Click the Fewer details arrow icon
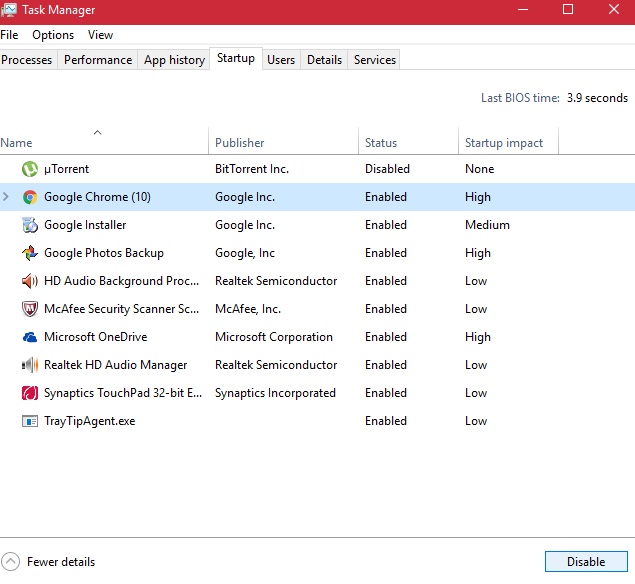 [10, 561]
